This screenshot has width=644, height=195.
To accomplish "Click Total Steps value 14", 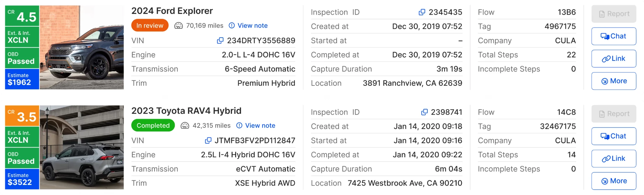I will [x=571, y=155].
